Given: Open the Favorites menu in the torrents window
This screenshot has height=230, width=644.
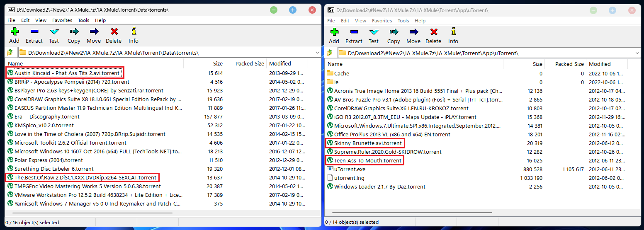Looking at the screenshot, I should coord(62,20).
